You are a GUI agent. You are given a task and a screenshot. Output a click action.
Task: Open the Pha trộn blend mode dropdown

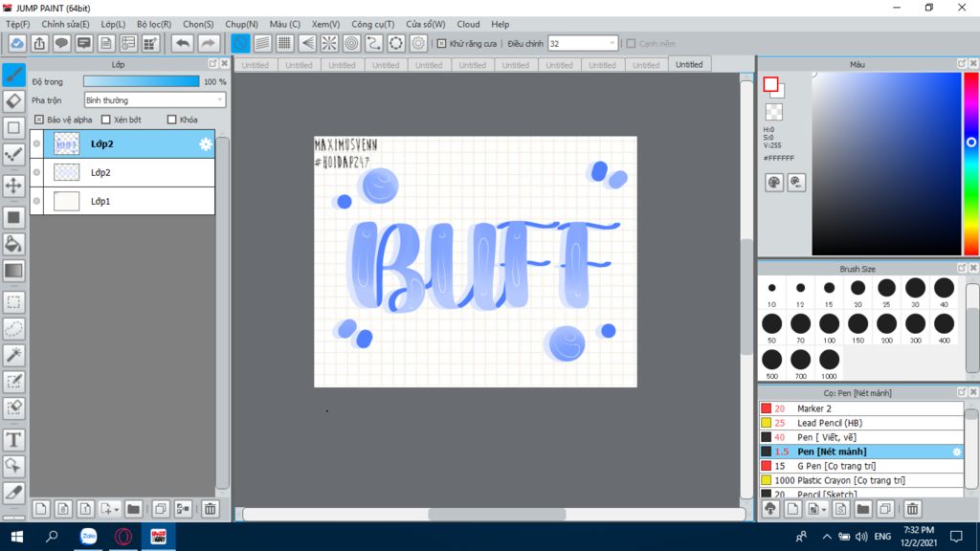(x=154, y=99)
